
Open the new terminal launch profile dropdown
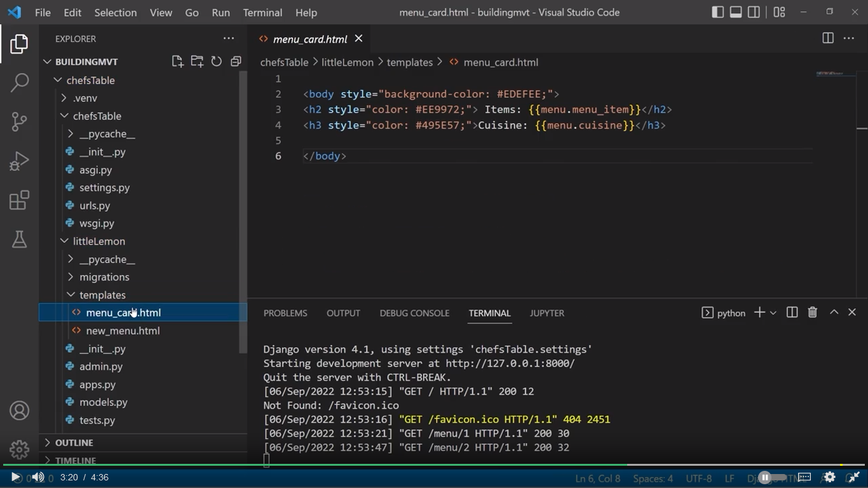[773, 313]
